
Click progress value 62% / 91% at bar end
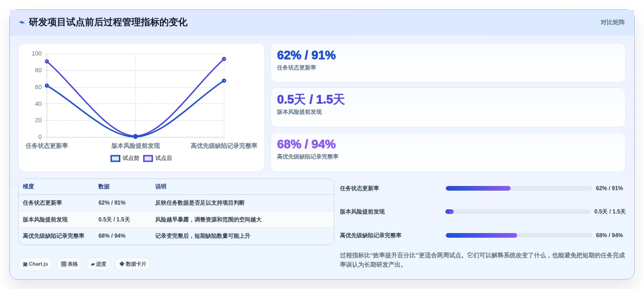pos(609,188)
